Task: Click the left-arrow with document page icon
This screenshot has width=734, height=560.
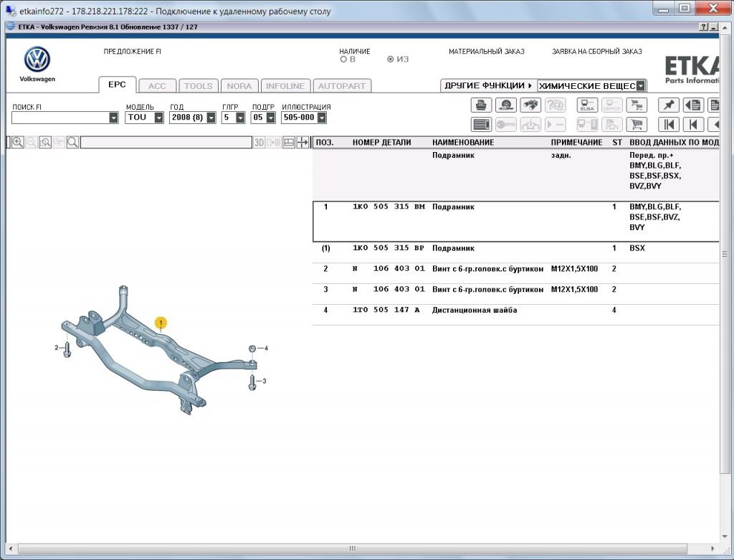Action: point(693,105)
